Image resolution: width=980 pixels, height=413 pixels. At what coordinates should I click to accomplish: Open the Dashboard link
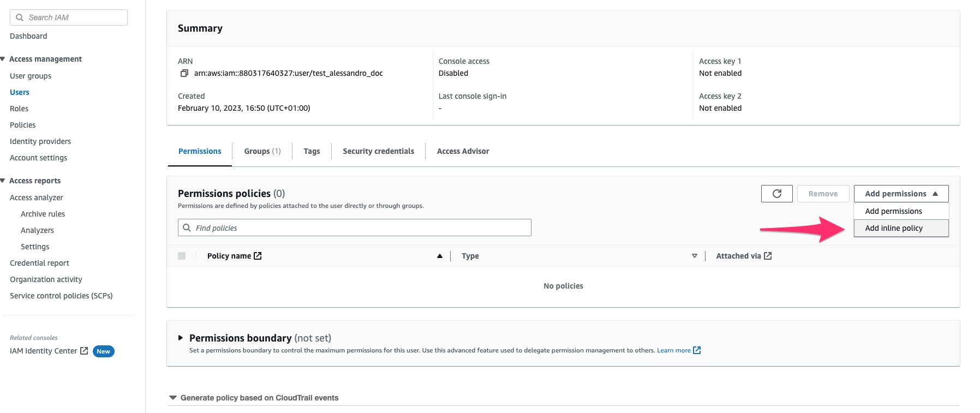pyautogui.click(x=28, y=36)
